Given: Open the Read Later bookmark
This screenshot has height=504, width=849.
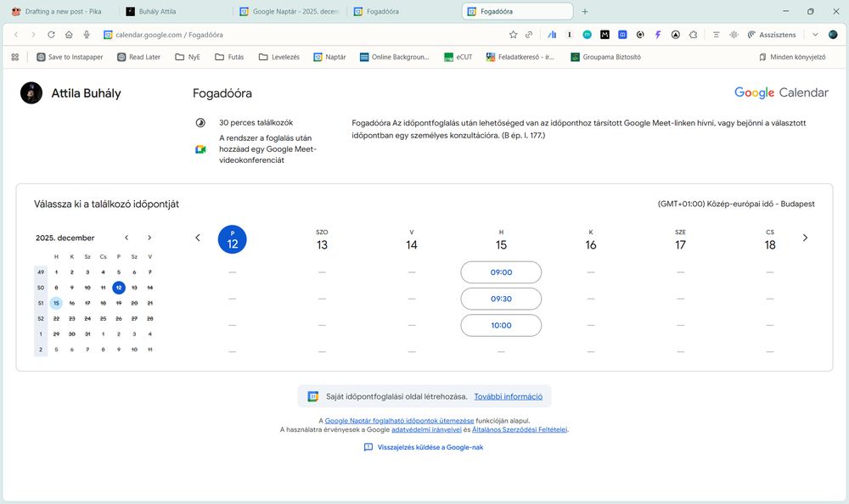Looking at the screenshot, I should [x=139, y=57].
